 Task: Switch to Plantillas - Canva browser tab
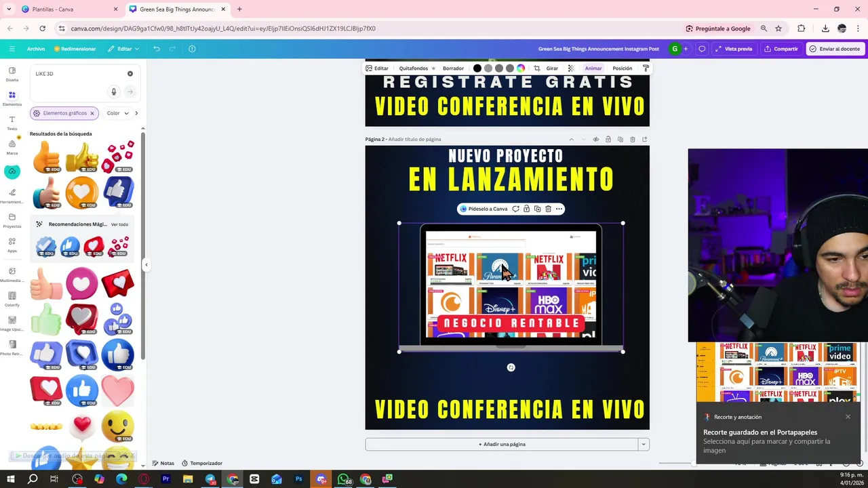coord(68,9)
